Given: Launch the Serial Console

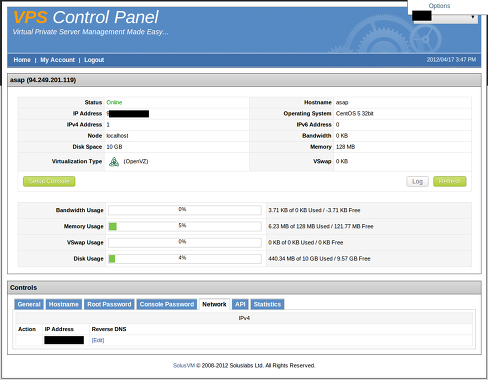Looking at the screenshot, I should pyautogui.click(x=49, y=181).
